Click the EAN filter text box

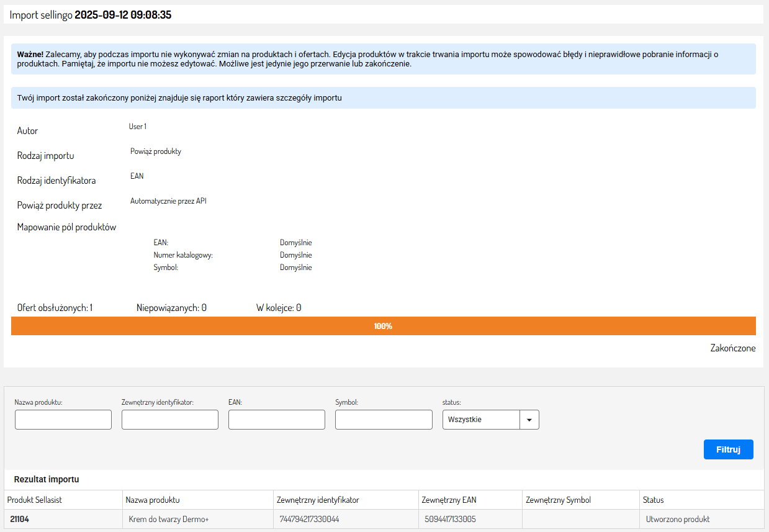pos(277,420)
